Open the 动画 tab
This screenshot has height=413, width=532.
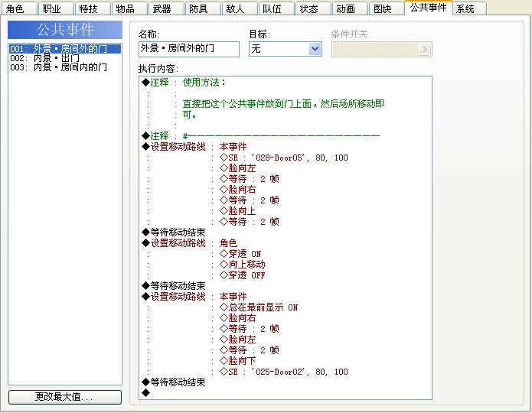[350, 8]
